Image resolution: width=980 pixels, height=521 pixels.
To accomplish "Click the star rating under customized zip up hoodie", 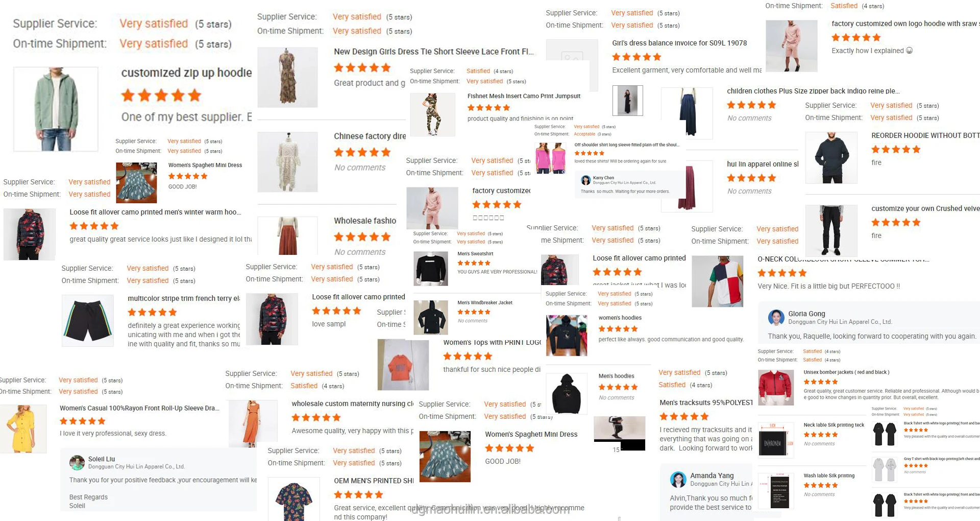I will [x=161, y=96].
